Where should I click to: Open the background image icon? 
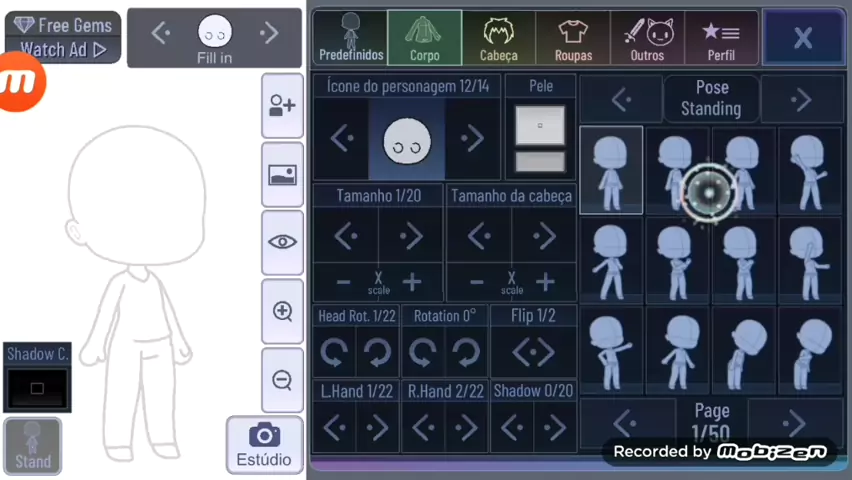[282, 174]
